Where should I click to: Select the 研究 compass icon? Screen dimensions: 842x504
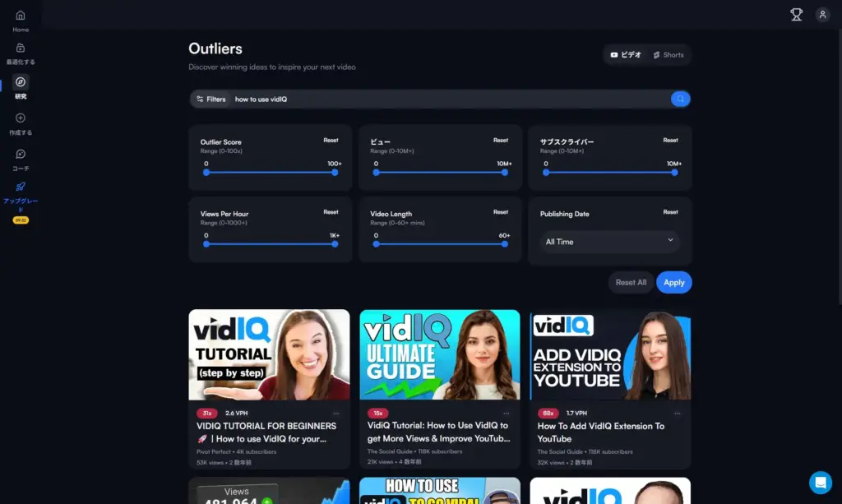21,82
